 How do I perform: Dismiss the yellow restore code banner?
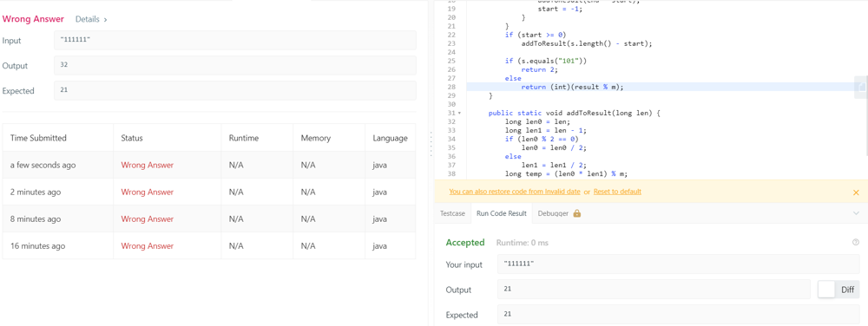click(x=856, y=192)
